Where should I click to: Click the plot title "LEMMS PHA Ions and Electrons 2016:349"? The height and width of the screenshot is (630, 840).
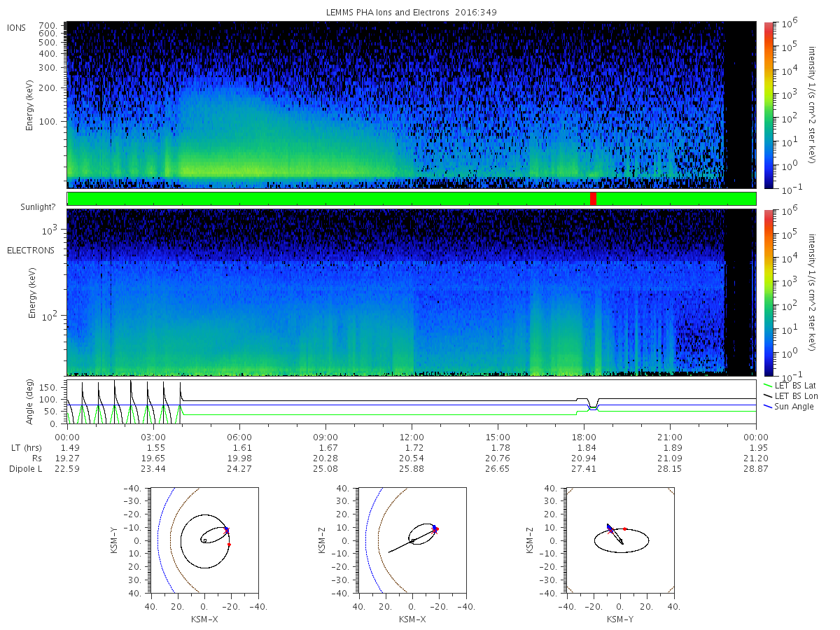pos(412,13)
